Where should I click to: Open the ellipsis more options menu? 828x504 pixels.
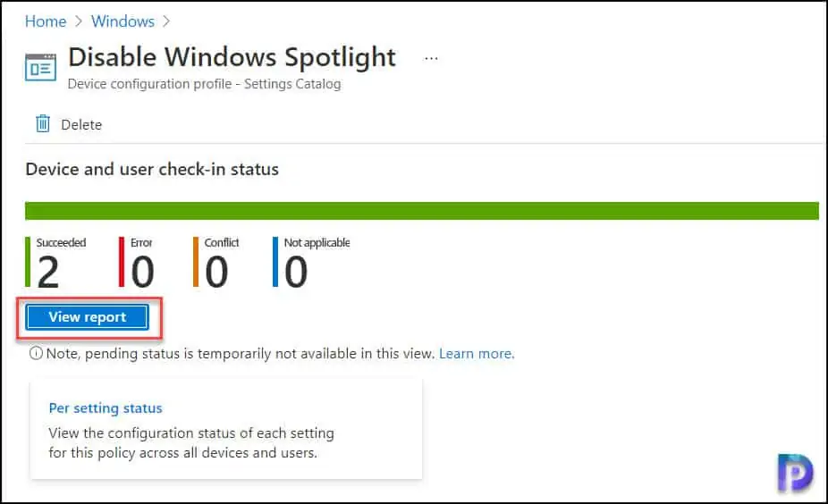tap(431, 59)
